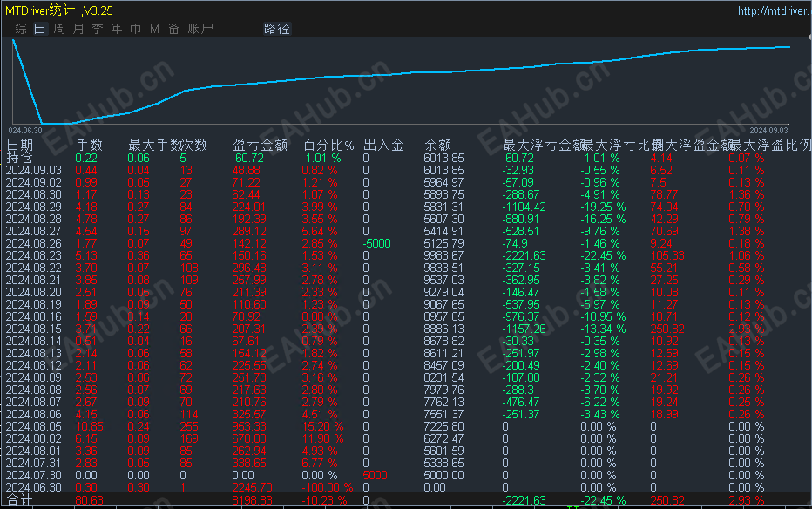Select the 持仓 row label

[x=19, y=158]
